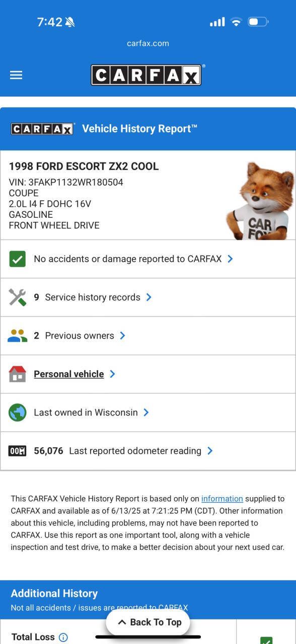Click the wrench service history icon
296x644 pixels.
(18, 297)
